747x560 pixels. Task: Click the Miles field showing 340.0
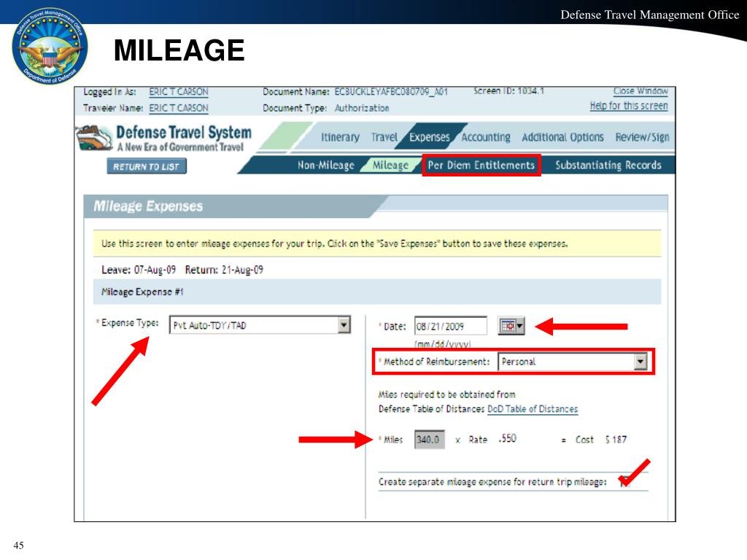(x=429, y=439)
